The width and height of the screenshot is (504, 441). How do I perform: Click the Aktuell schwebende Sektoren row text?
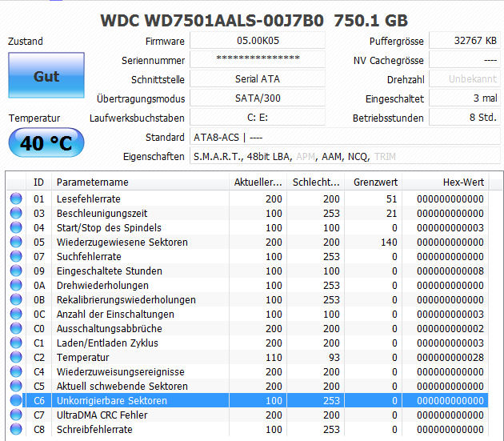point(122,387)
